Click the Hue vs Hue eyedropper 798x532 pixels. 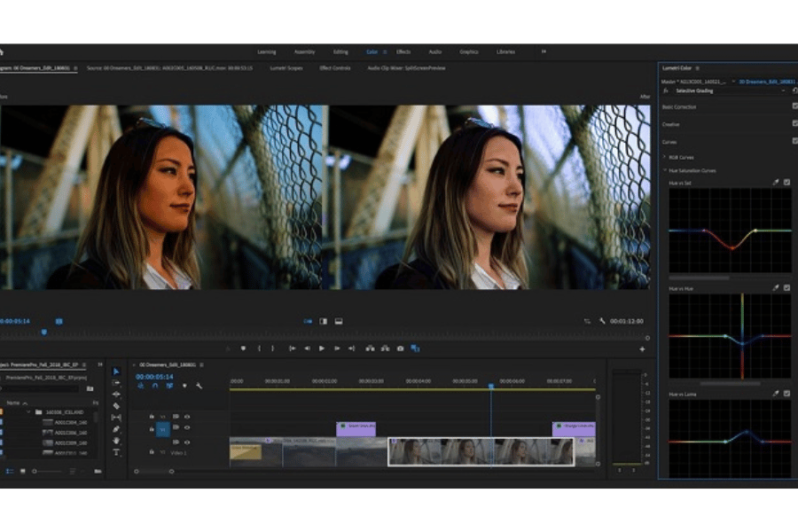pos(776,288)
